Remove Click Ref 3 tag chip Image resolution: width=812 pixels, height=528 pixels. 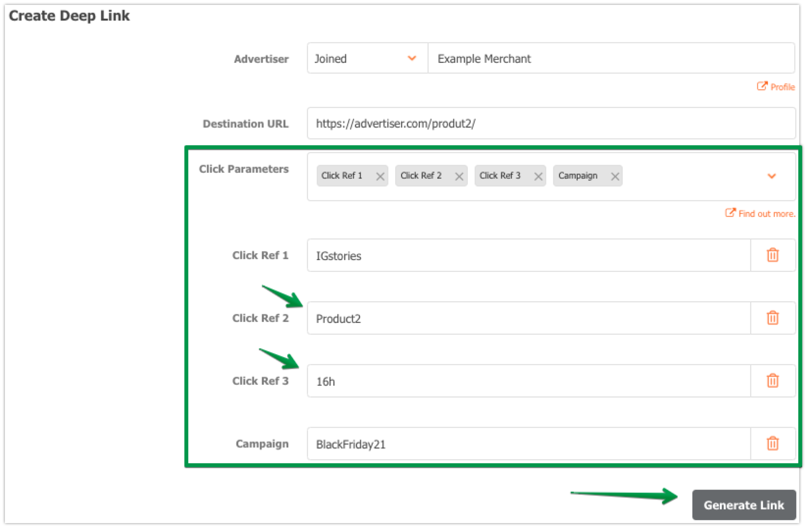click(x=538, y=176)
